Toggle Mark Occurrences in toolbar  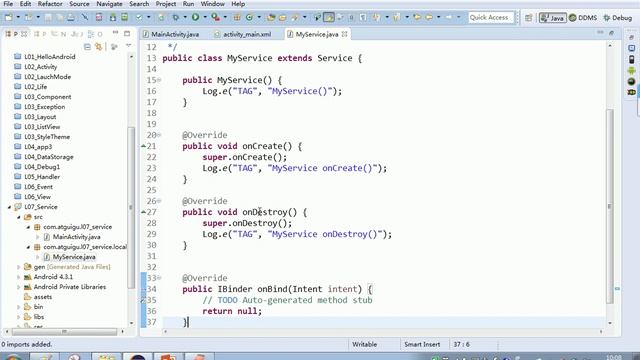click(x=329, y=17)
